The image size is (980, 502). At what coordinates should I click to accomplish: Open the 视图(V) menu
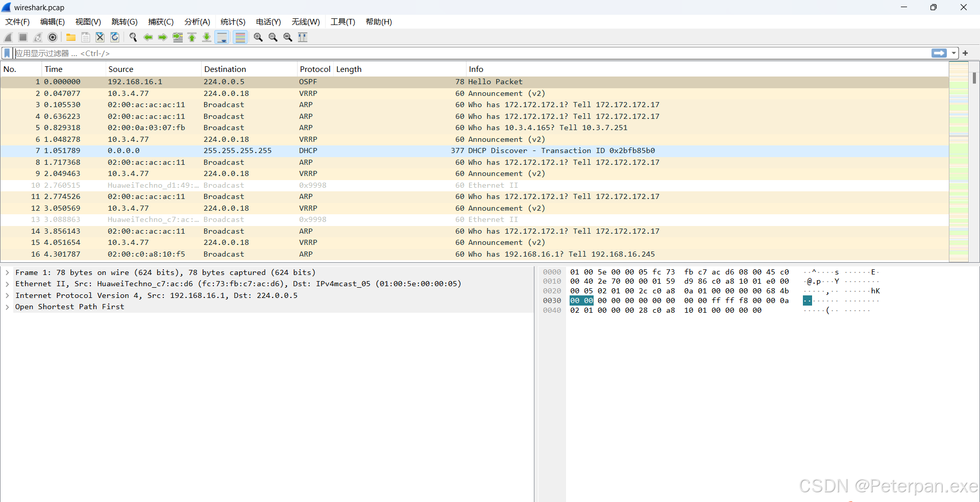(88, 22)
